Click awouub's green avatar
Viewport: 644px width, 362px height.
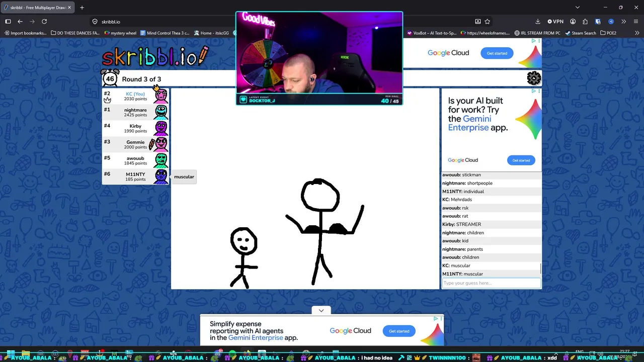[161, 160]
